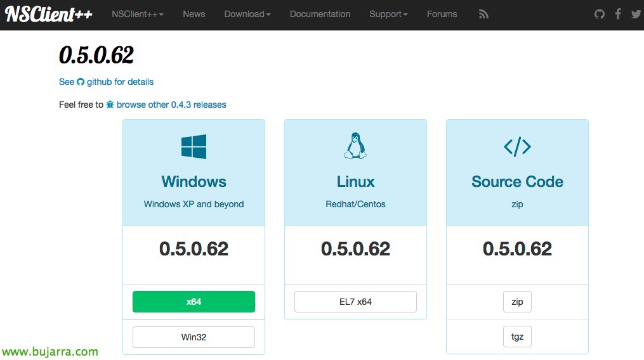Click the Linux penguin icon
The height and width of the screenshot is (360, 644).
coord(355,146)
